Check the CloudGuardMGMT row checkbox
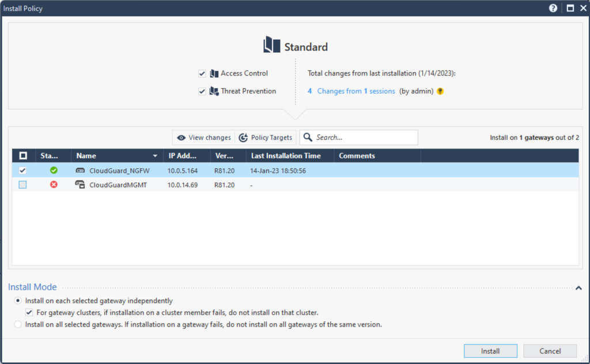This screenshot has width=590, height=364. click(x=22, y=184)
